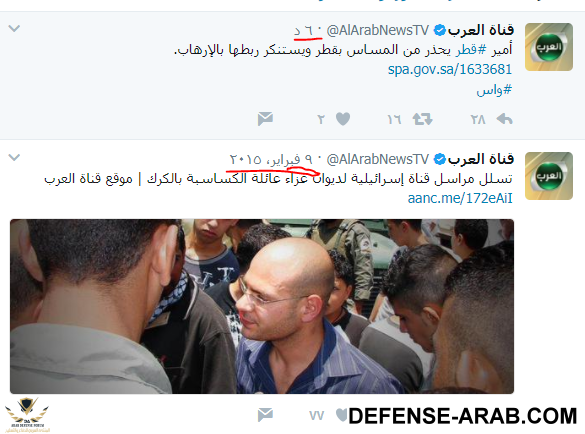Open AlArab avatar on second tweet
Screen dimensions: 585x434
point(548,176)
